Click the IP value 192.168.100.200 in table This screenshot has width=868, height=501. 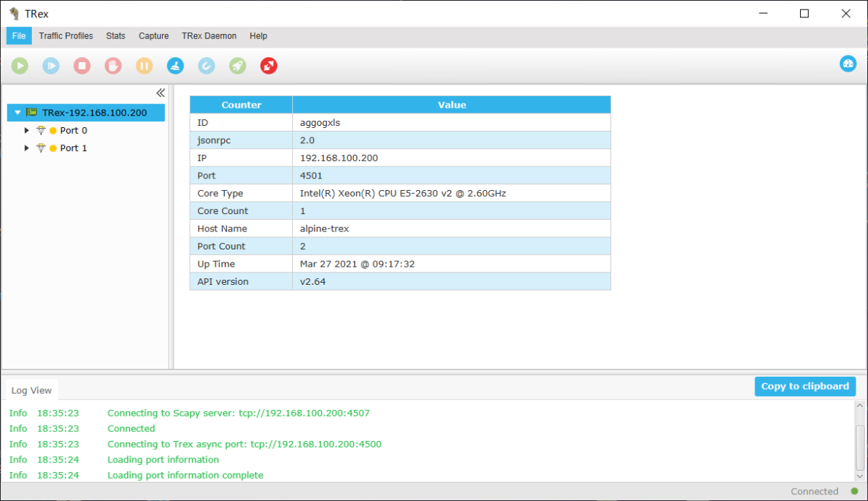point(339,158)
